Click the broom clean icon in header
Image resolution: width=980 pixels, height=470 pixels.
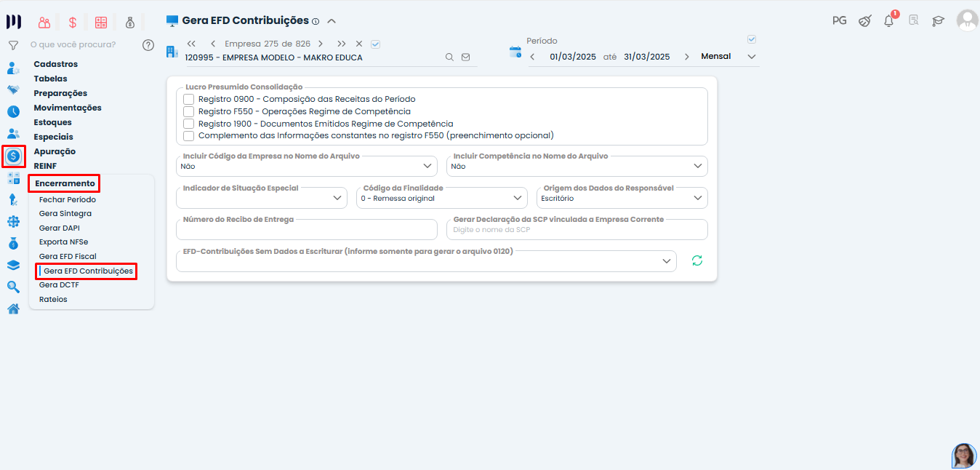pos(864,20)
